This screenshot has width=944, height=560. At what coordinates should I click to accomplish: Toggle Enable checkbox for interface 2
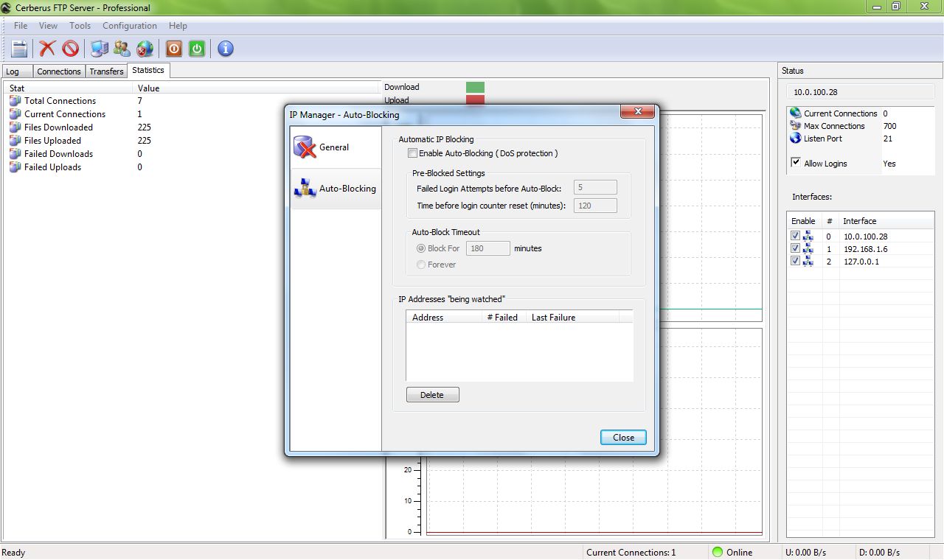point(795,261)
